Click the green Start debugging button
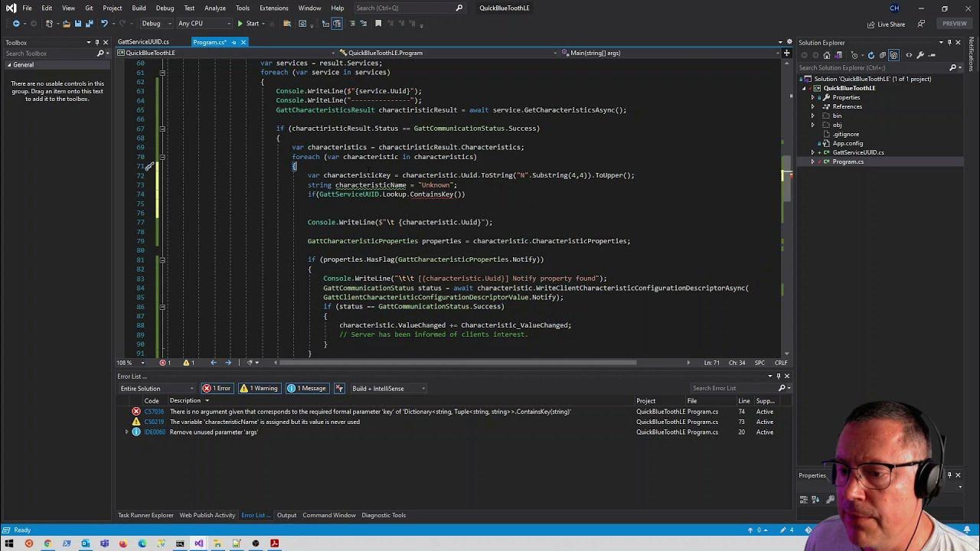Viewport: 980px width, 551px height. [248, 24]
